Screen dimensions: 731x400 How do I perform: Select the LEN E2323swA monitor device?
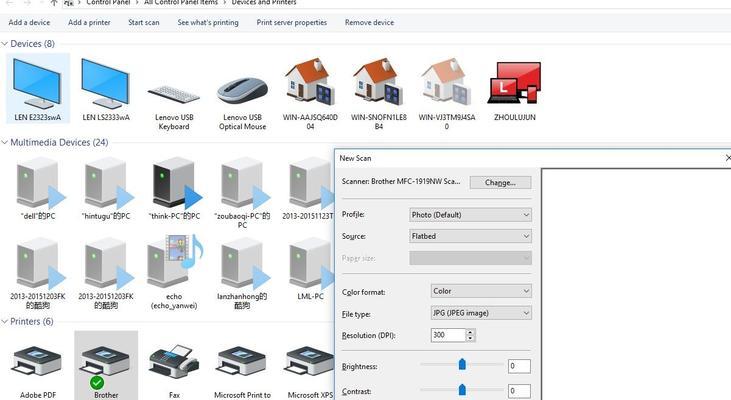pyautogui.click(x=37, y=88)
